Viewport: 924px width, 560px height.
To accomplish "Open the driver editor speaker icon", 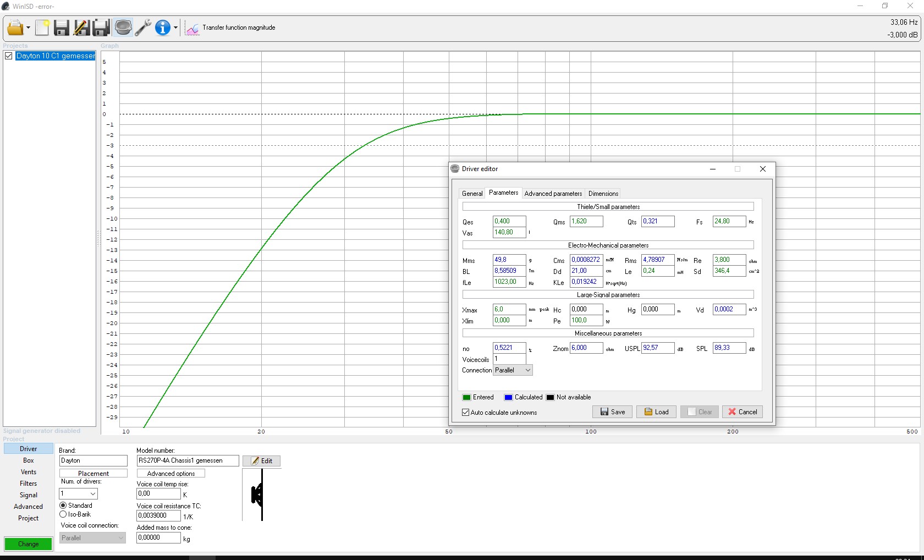I will (x=123, y=28).
